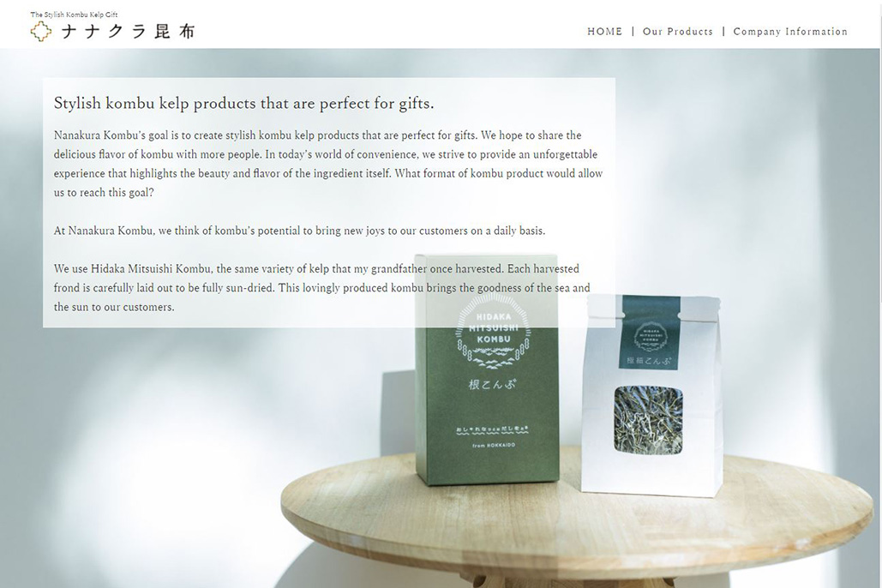Click the wavy-line slogan on the green box
The height and width of the screenshot is (588, 882).
tap(492, 430)
